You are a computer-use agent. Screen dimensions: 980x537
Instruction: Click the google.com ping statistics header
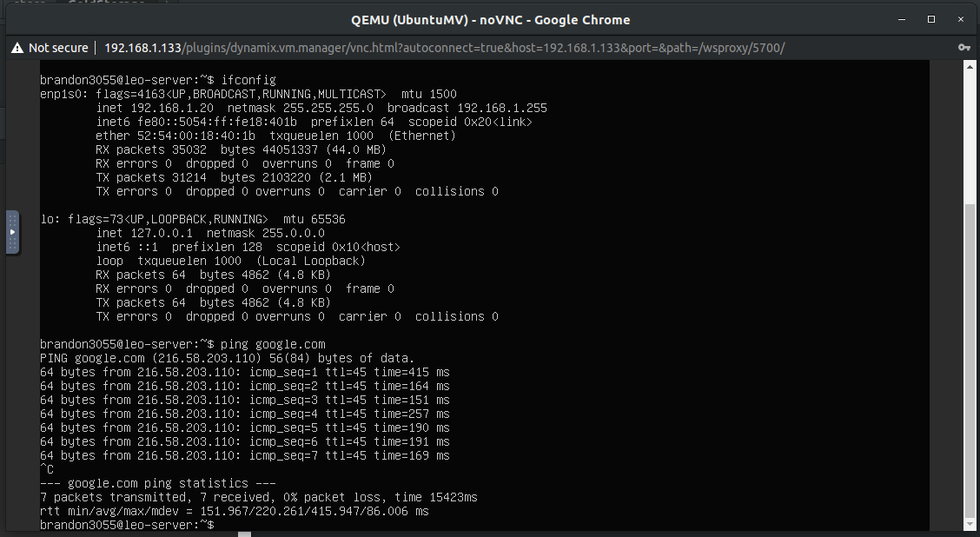pyautogui.click(x=158, y=483)
